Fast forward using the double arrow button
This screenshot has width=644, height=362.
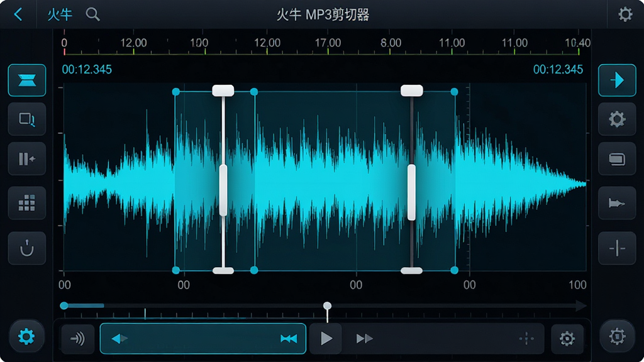click(364, 339)
